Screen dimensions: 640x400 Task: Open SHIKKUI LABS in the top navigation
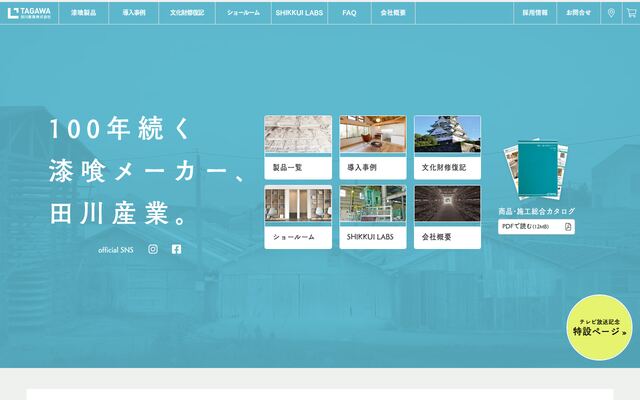pos(299,13)
